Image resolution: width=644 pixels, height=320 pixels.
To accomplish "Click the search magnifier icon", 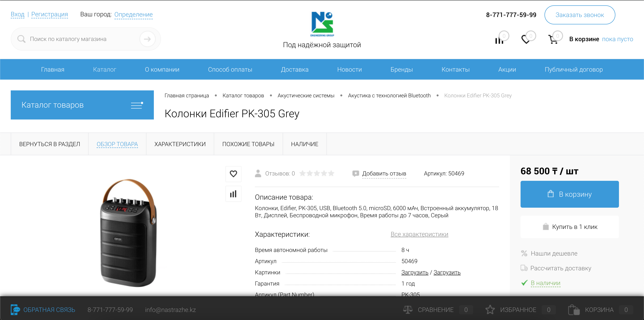I will coord(21,39).
